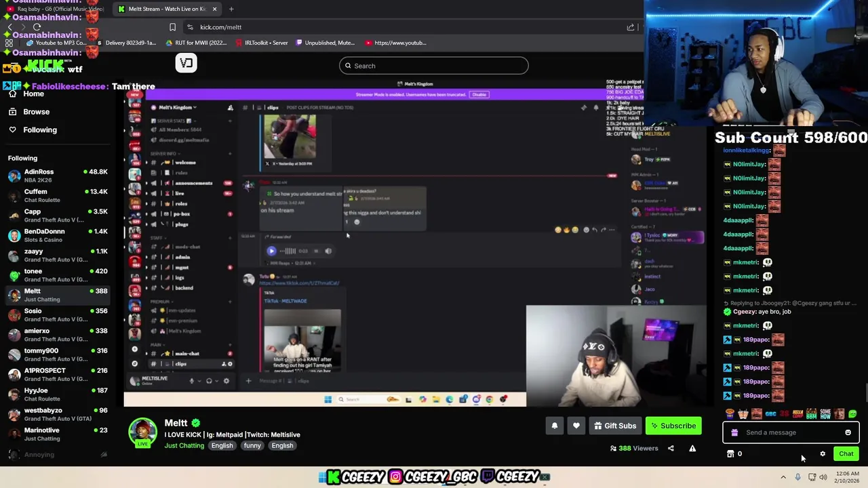The height and width of the screenshot is (488, 868).
Task: Open Sosio channel from Following list
Action: [x=58, y=314]
